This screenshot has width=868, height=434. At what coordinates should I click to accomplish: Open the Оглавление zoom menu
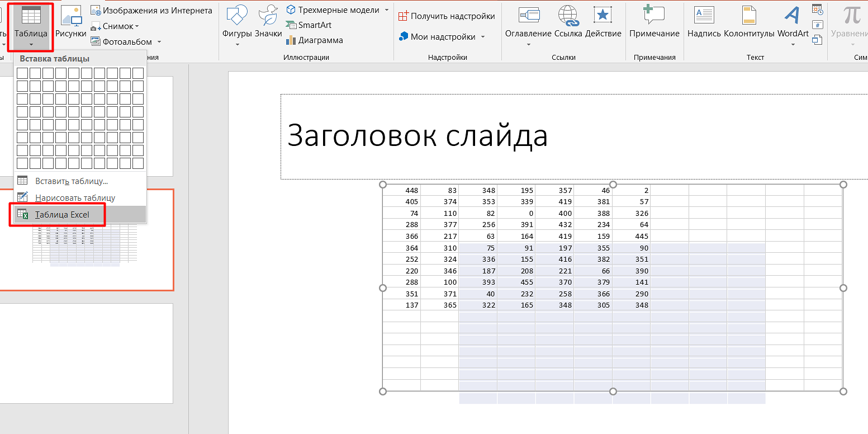click(528, 25)
